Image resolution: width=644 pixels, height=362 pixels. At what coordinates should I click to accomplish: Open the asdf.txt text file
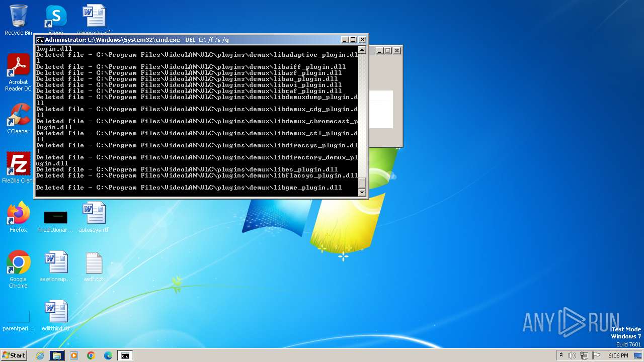[x=94, y=266]
